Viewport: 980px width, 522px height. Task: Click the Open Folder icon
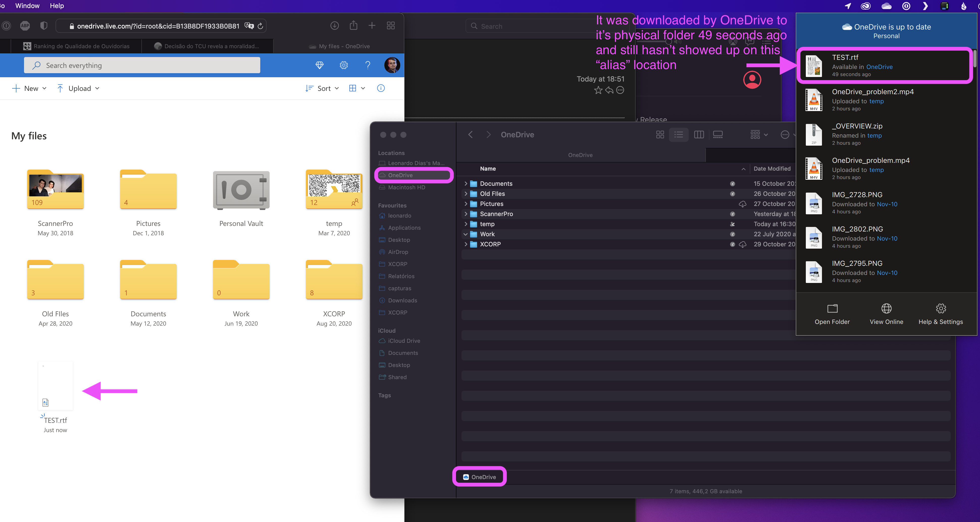[x=832, y=308]
